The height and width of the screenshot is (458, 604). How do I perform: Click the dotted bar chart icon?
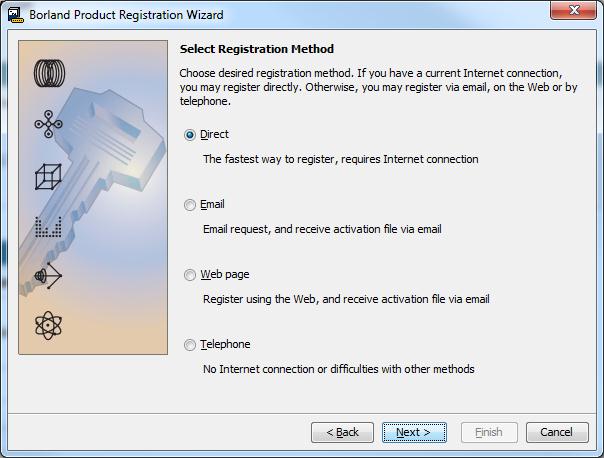click(x=48, y=227)
